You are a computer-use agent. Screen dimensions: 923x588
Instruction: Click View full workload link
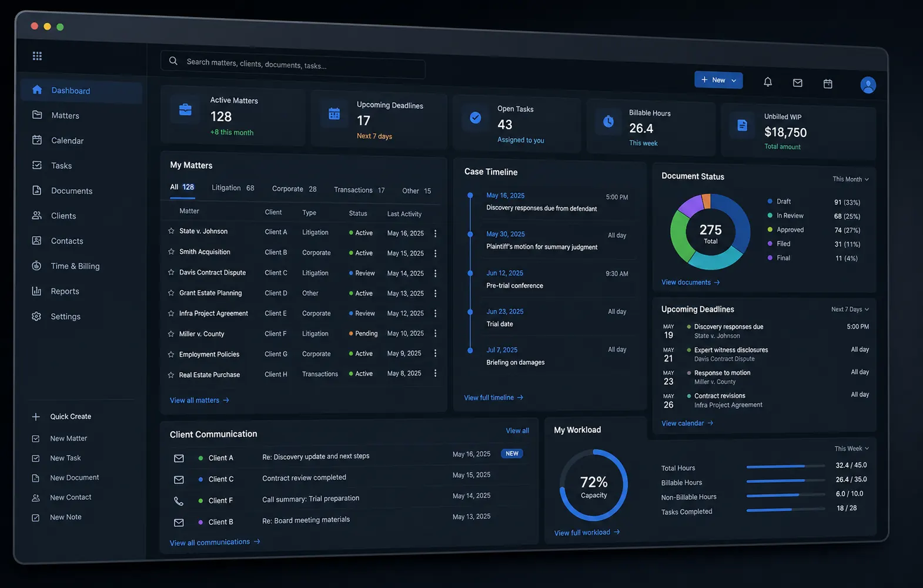[x=587, y=533]
